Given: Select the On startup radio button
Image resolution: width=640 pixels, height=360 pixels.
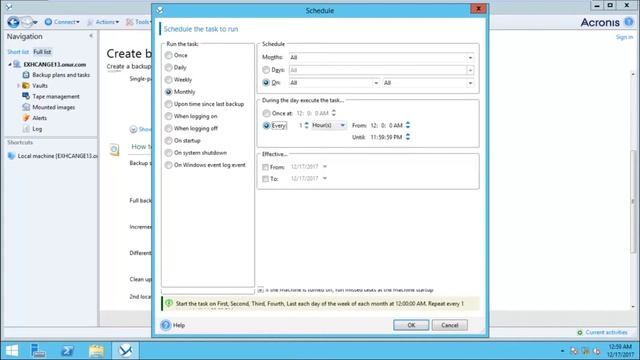Looking at the screenshot, I should pyautogui.click(x=169, y=140).
